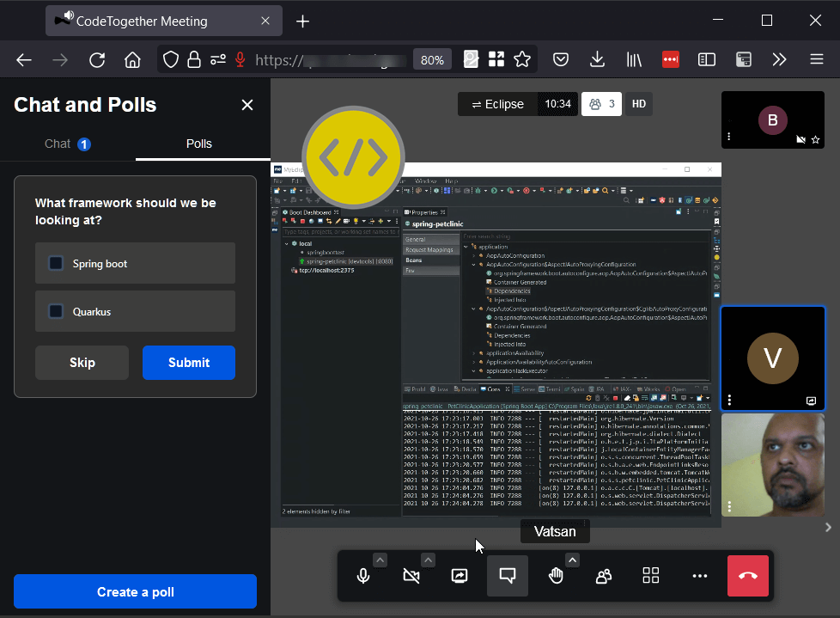This screenshot has width=840, height=618.
Task: Open the browser downloads panel
Action: (x=597, y=59)
